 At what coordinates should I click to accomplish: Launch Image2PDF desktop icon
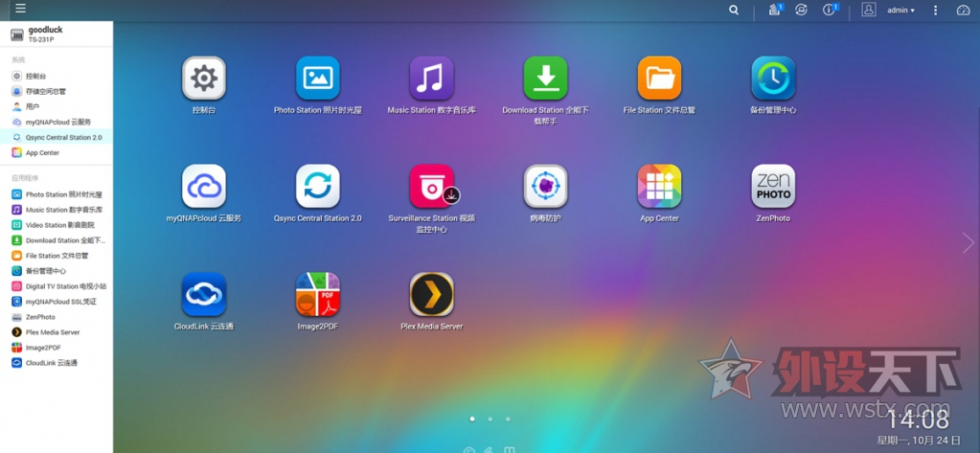point(317,294)
